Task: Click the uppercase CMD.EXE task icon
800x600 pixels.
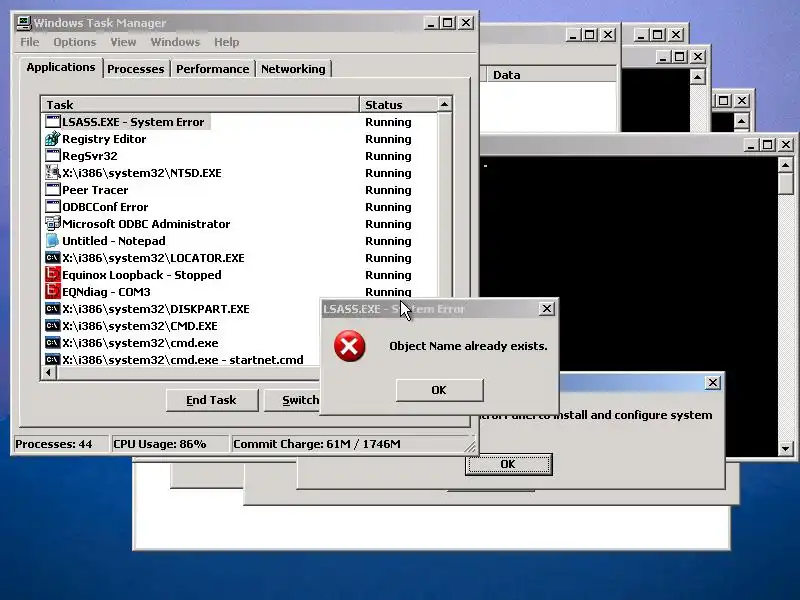Action: pos(53,326)
